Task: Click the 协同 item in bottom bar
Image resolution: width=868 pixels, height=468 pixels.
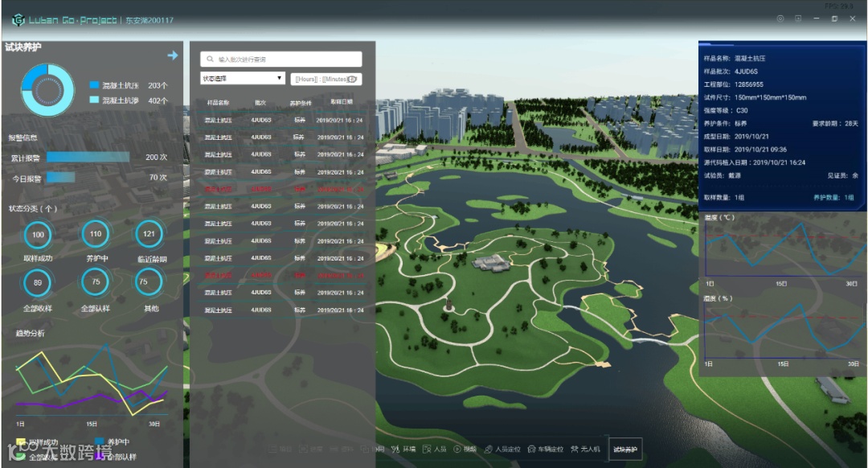Action: 373,450
